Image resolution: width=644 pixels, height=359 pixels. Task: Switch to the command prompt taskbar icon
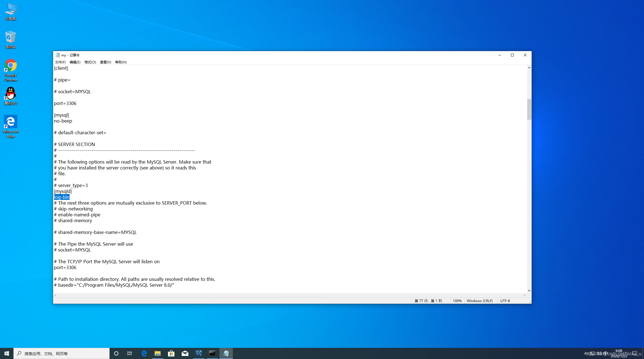coord(212,353)
